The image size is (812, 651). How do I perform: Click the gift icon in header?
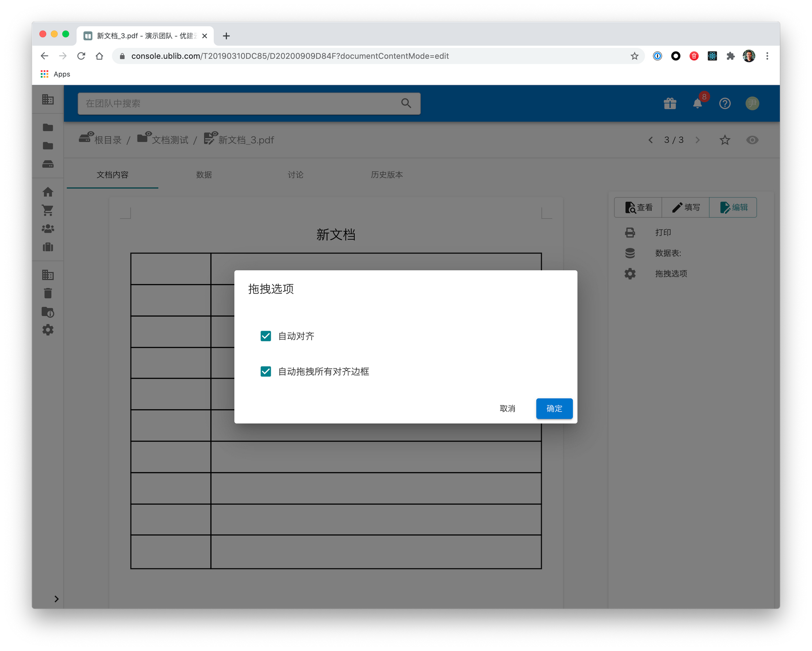pos(670,103)
